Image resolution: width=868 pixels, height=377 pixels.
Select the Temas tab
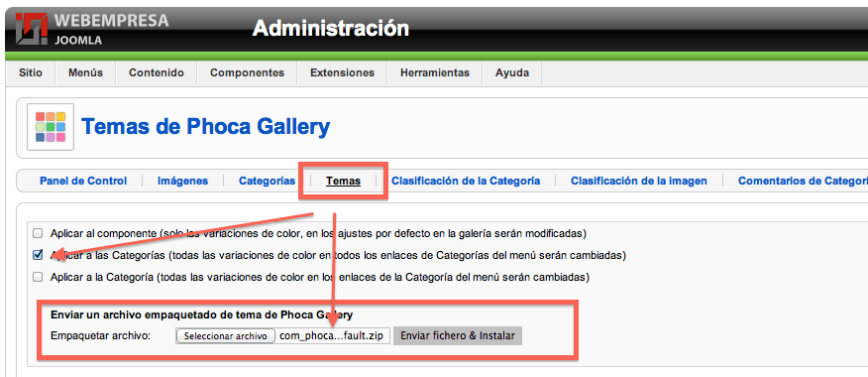(343, 181)
